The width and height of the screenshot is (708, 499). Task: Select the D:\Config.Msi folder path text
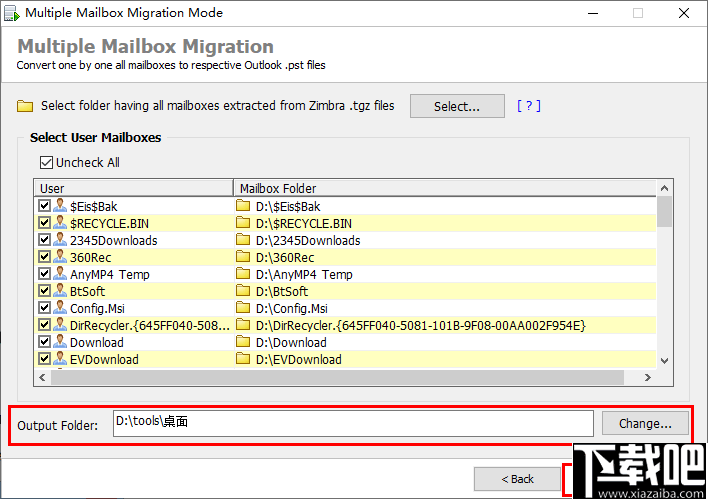pos(292,308)
